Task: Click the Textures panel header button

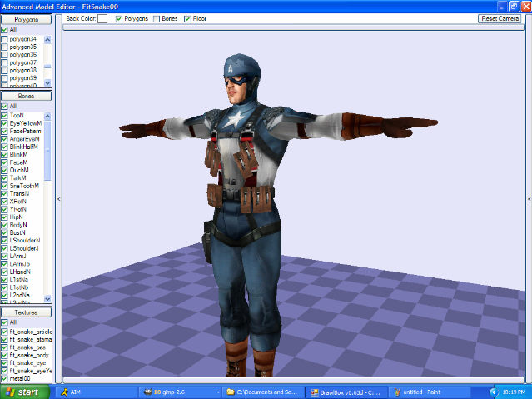Action: (x=26, y=312)
